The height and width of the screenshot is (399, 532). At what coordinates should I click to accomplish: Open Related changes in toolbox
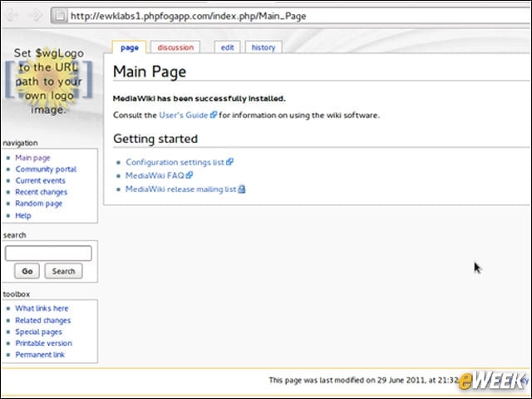tap(43, 320)
